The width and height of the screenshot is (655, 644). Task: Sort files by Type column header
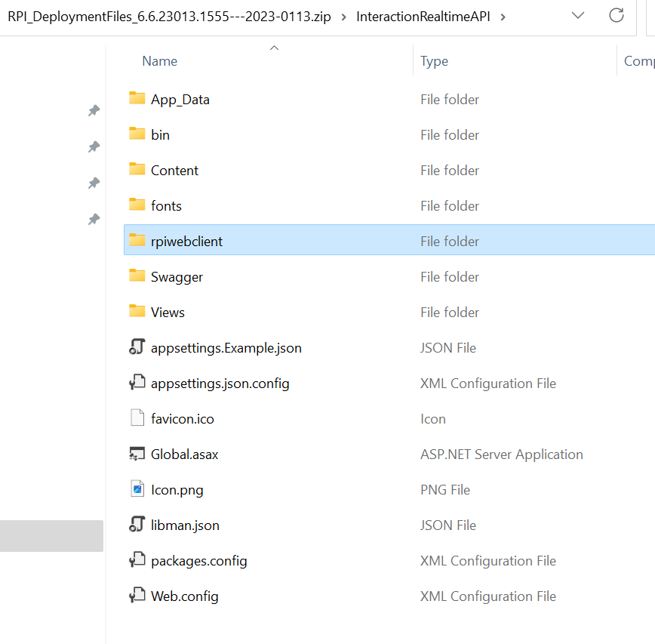[x=434, y=61]
